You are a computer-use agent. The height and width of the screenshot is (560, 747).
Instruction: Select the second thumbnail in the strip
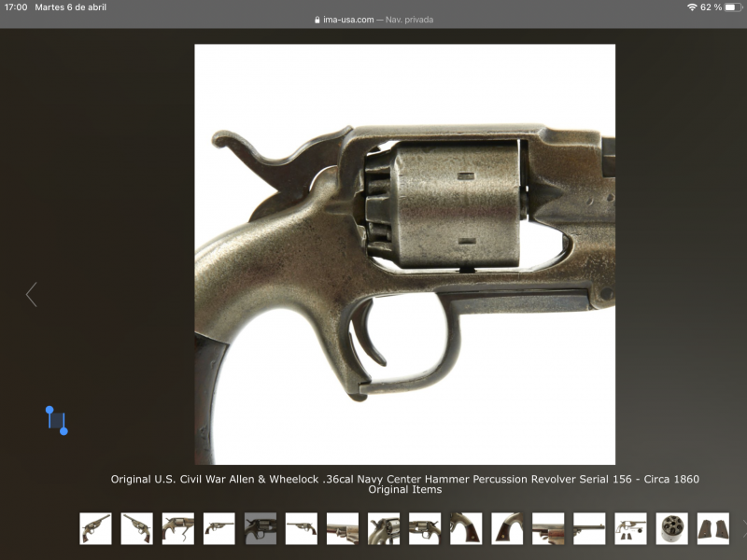tap(136, 528)
